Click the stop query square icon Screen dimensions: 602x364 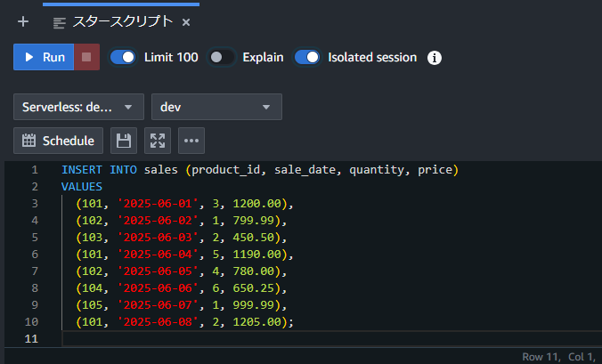pyautogui.click(x=86, y=57)
